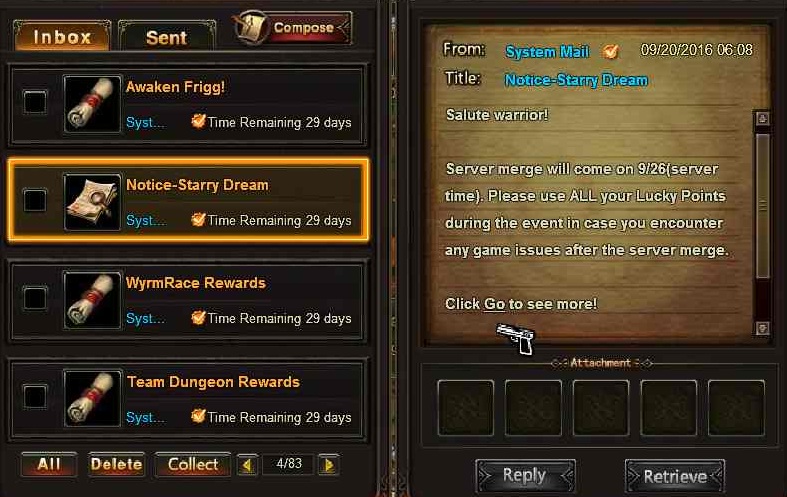This screenshot has height=497, width=787.
Task: Tick the Notice-Starry Dream mail checkbox
Action: pyautogui.click(x=35, y=200)
